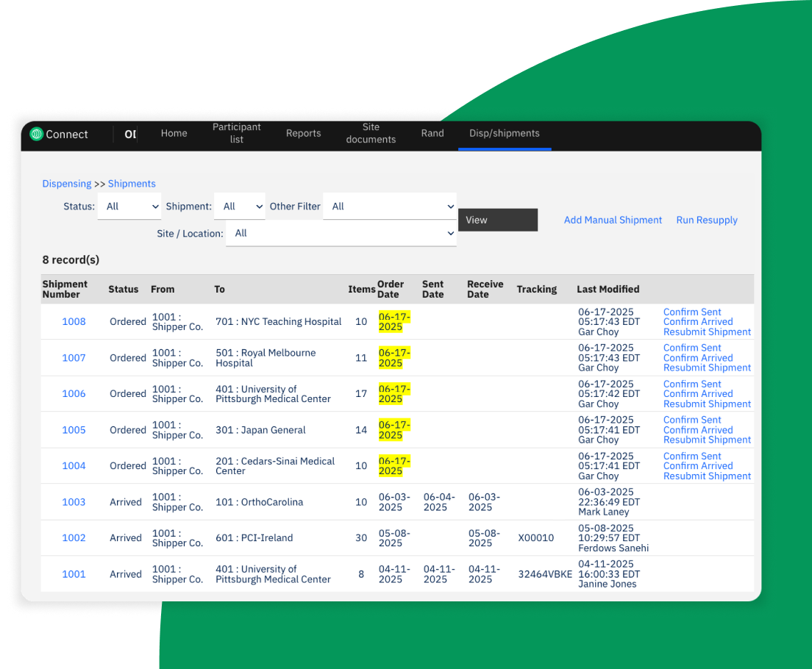Click Run Resupply link
The image size is (812, 669).
[706, 220]
